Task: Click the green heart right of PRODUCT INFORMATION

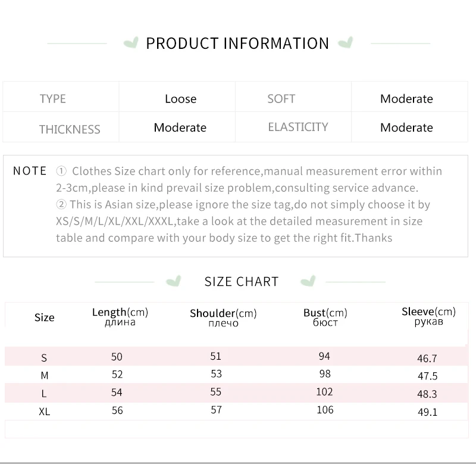Action: pos(346,42)
